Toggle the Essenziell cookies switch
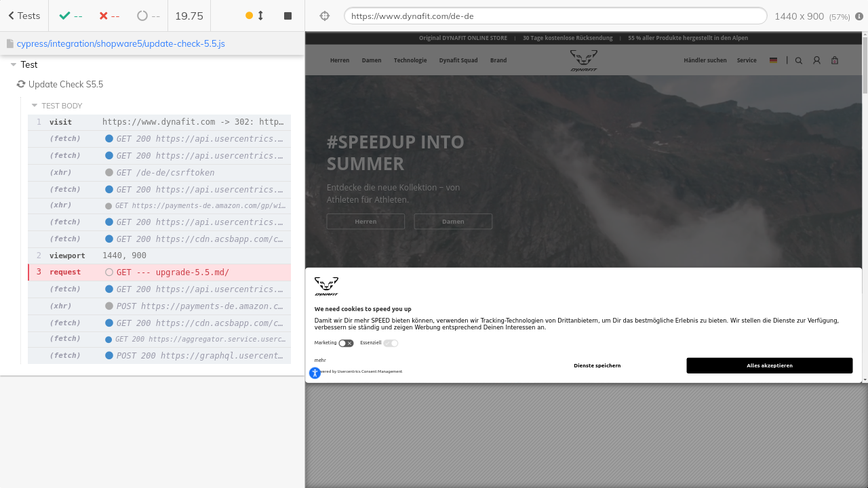The image size is (868, 488). pyautogui.click(x=391, y=344)
